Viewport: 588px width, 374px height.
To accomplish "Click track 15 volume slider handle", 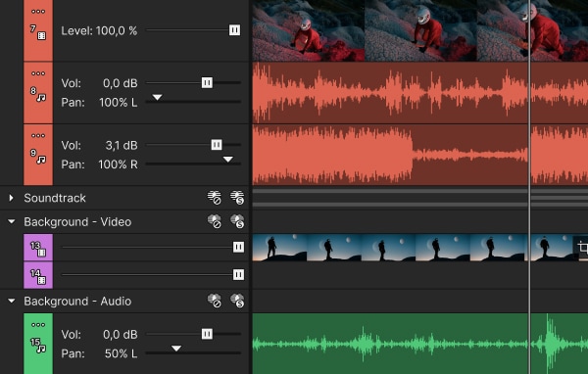I will click(x=207, y=334).
